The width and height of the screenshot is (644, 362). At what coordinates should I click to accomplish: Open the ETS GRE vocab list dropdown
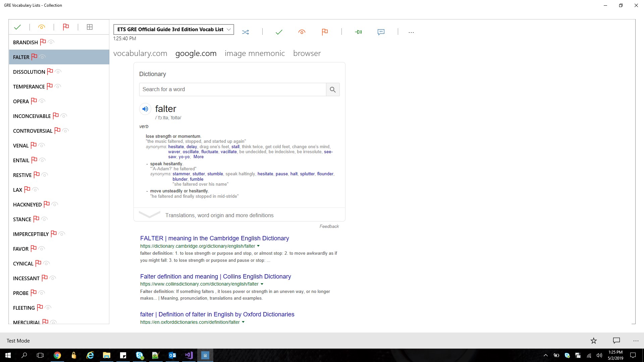click(x=173, y=29)
